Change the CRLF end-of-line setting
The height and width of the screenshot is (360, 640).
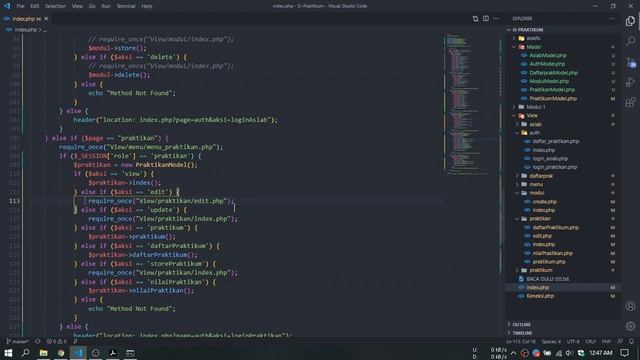(x=591, y=342)
